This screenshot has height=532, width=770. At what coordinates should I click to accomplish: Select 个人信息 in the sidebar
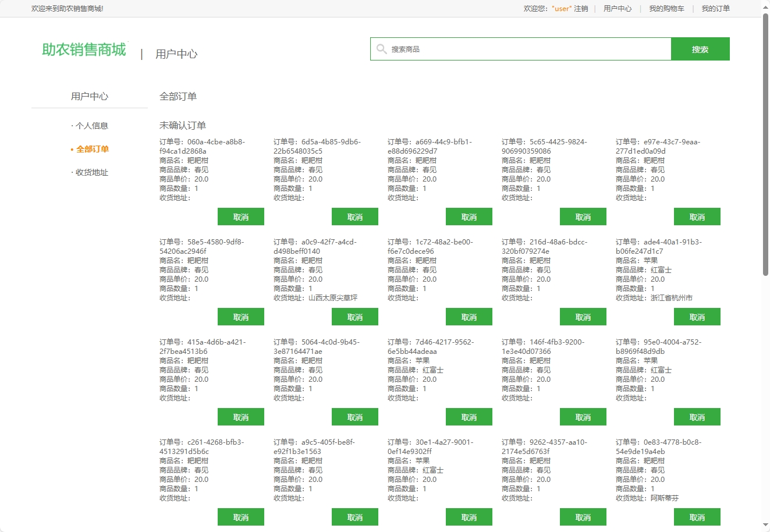click(x=91, y=126)
